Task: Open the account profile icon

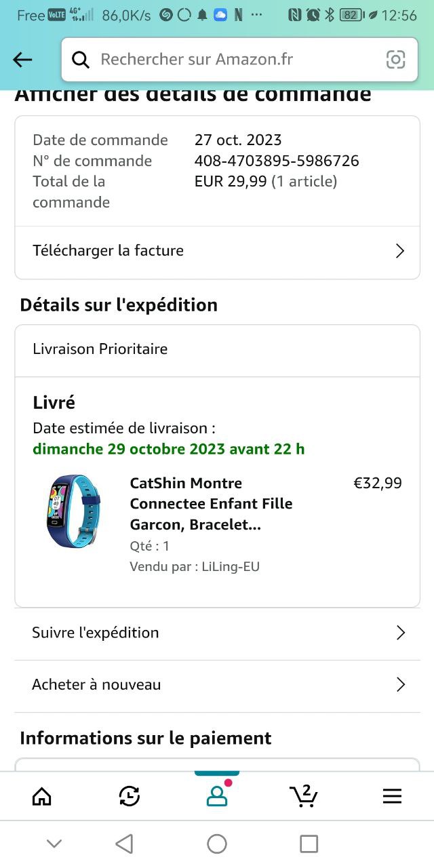Action: click(x=217, y=795)
